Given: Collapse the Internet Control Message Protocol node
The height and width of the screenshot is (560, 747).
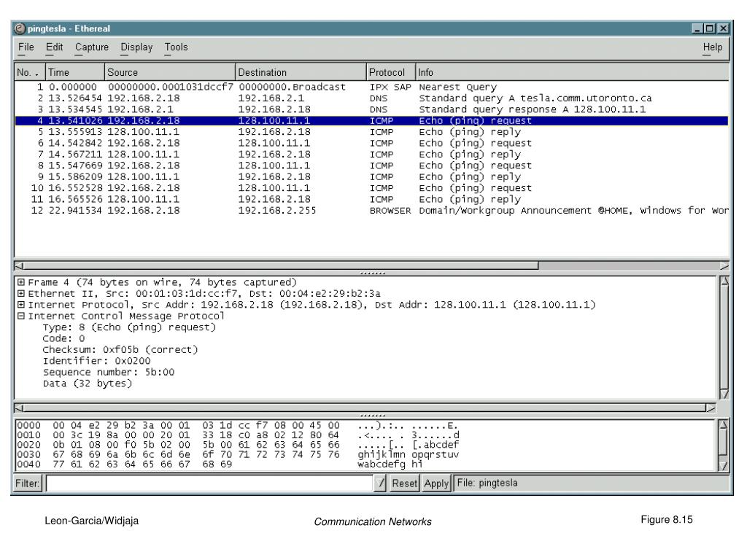Looking at the screenshot, I should (x=21, y=316).
